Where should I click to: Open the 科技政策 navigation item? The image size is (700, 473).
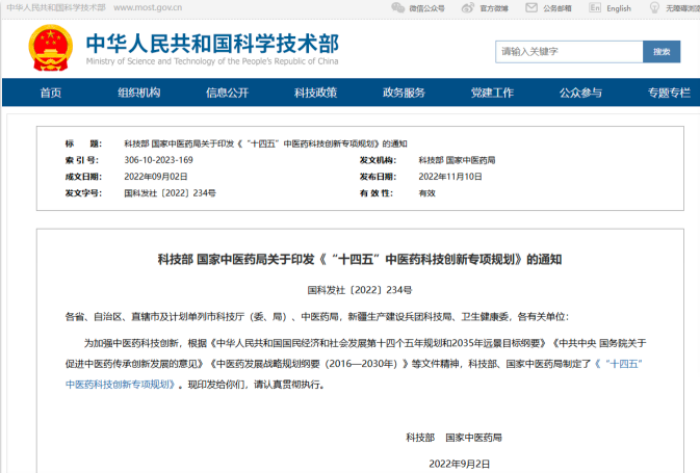(316, 93)
